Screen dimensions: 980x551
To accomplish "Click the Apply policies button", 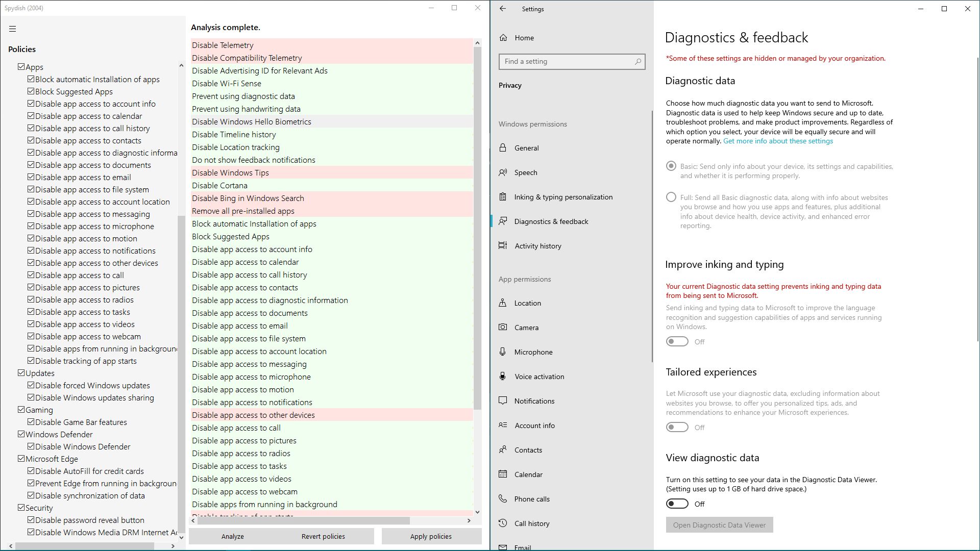I will pyautogui.click(x=431, y=536).
